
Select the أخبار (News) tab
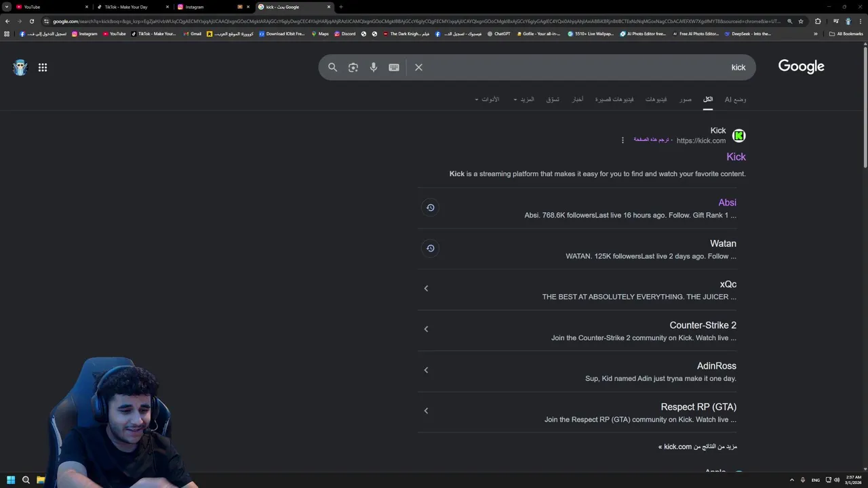[x=577, y=100]
